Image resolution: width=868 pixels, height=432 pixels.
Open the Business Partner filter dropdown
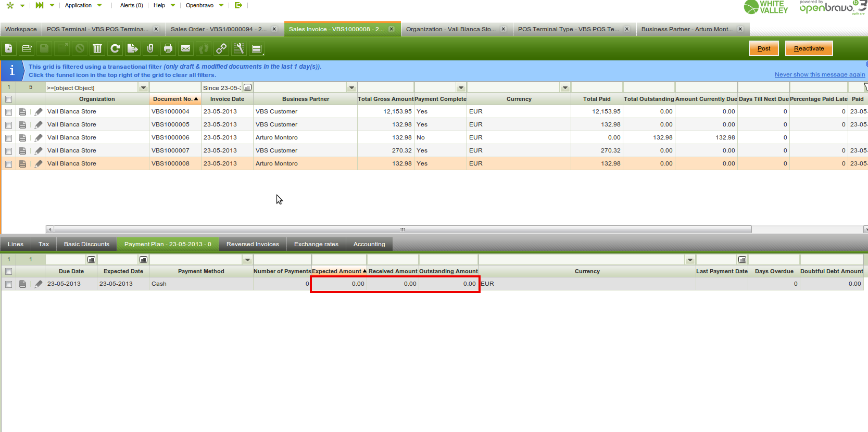click(352, 88)
